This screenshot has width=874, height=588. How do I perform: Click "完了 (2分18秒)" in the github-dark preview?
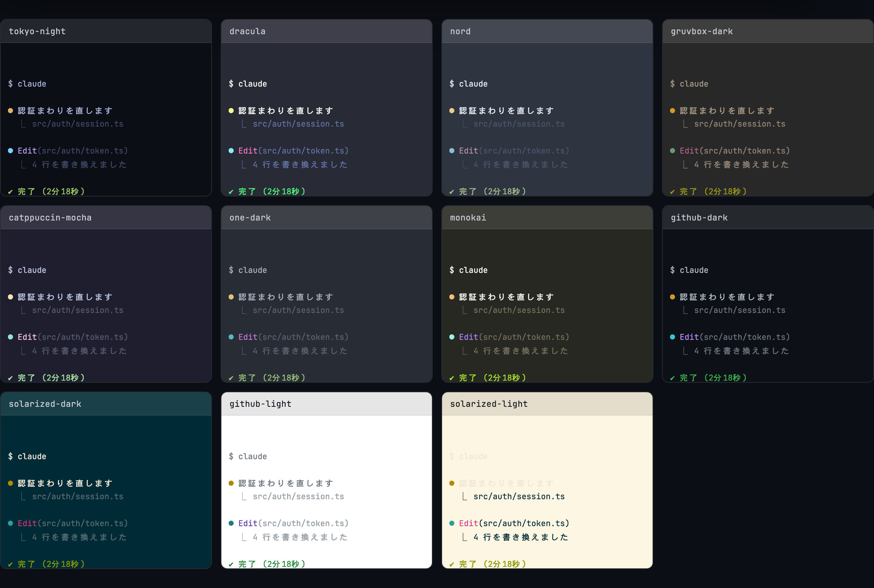point(714,378)
